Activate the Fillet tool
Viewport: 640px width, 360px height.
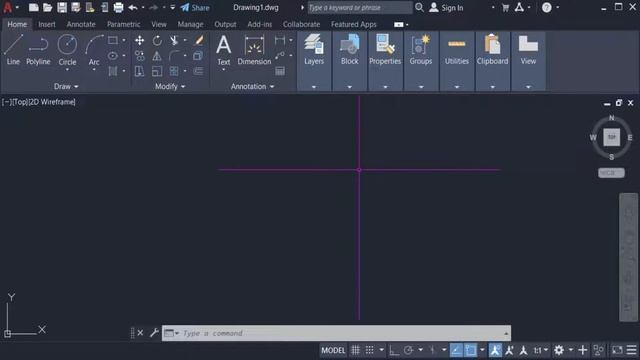(x=174, y=56)
